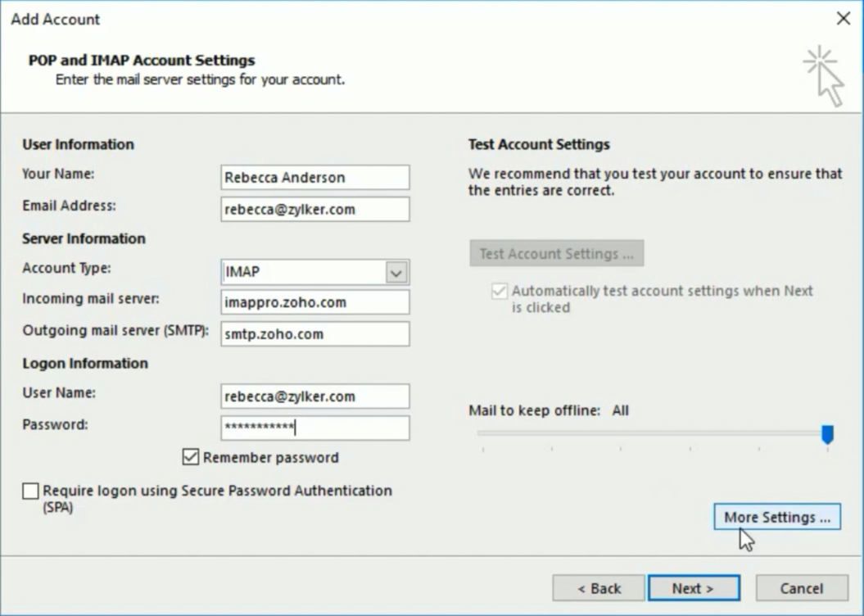Close the Add Account dialog

tap(844, 18)
